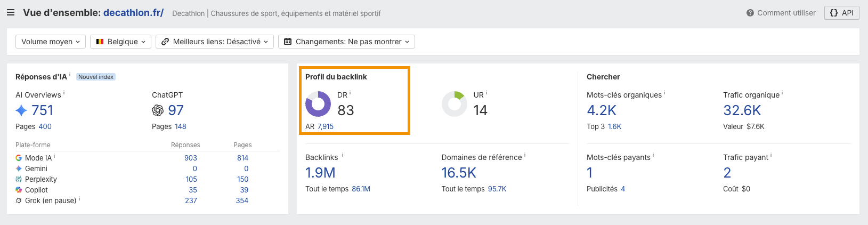Click Top 3 value 1.6K

coord(615,126)
